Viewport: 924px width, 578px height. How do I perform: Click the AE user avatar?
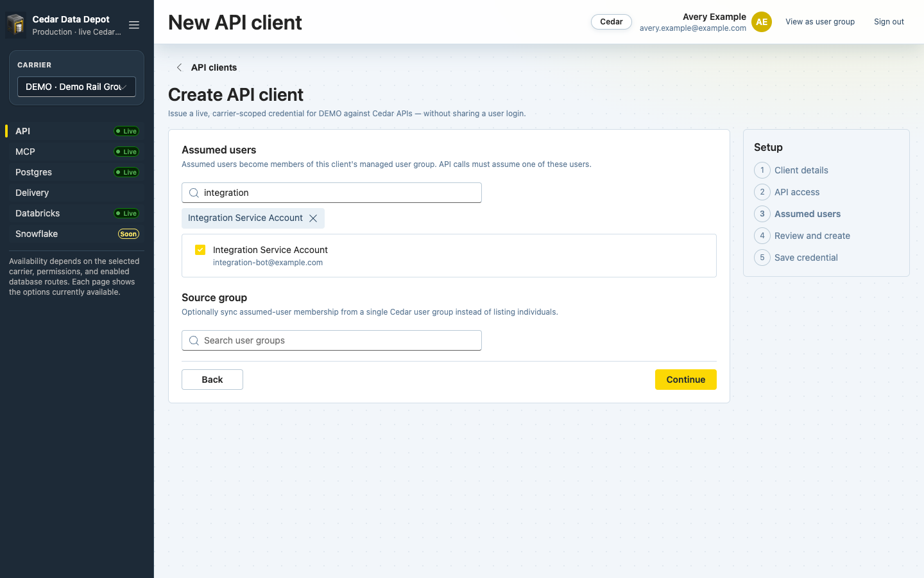[762, 22]
